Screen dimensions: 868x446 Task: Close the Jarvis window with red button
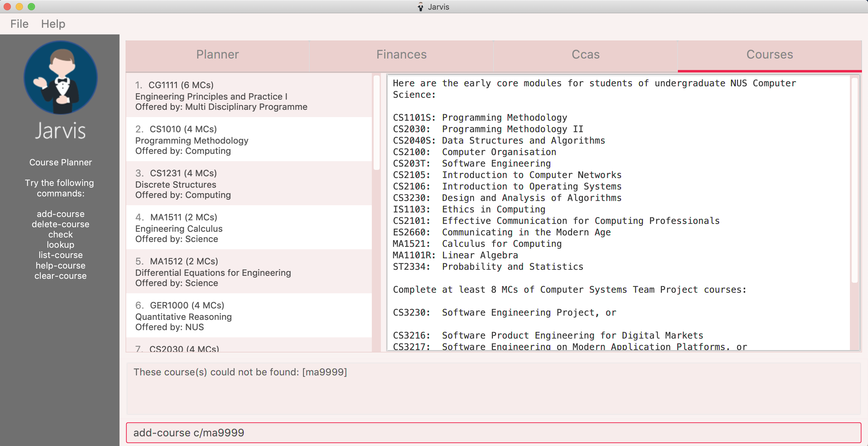7,7
